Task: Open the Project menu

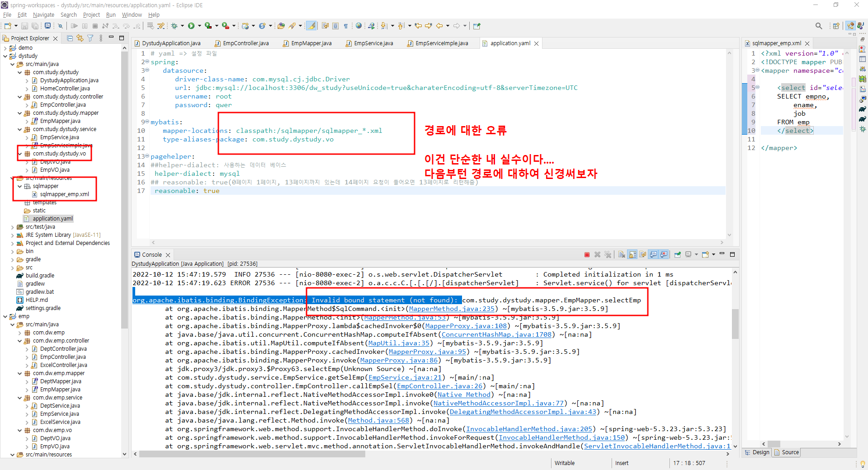Action: tap(91, 14)
